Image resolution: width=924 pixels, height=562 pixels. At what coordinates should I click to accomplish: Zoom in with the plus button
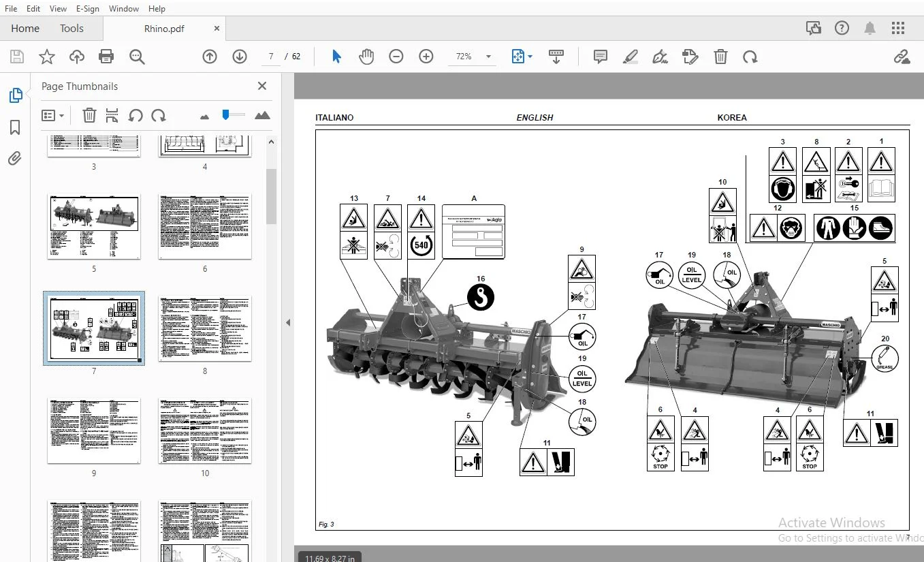pos(426,57)
